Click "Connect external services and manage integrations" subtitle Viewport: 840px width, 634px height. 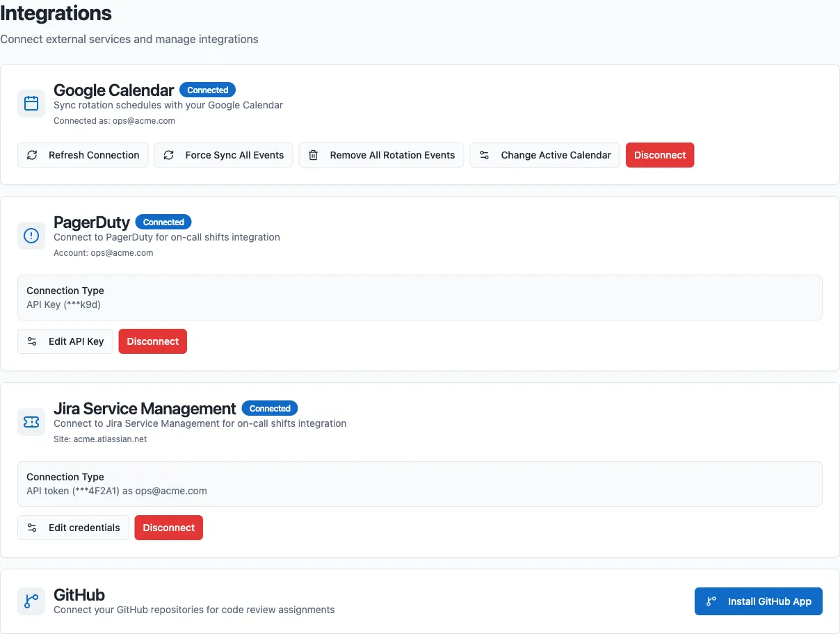point(129,39)
